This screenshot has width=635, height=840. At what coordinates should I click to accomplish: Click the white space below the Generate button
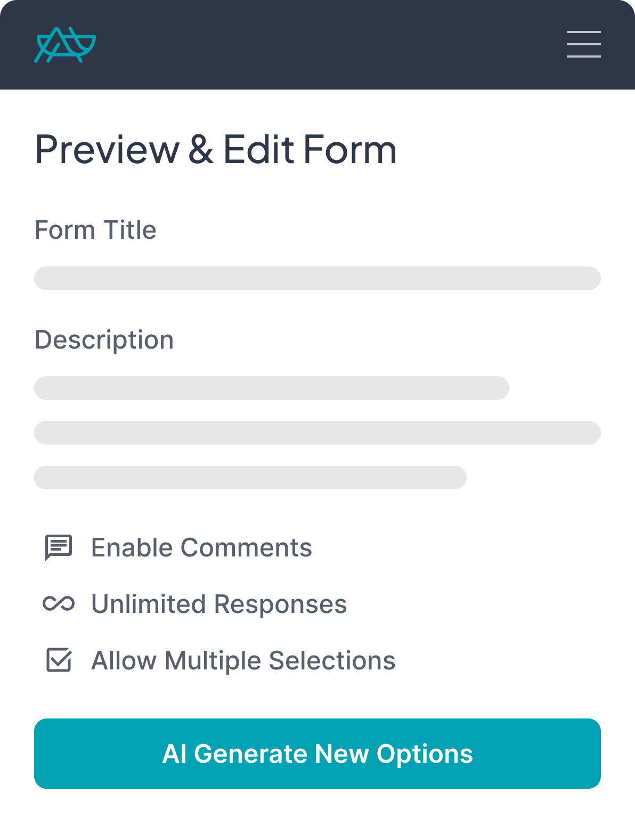coord(318,814)
